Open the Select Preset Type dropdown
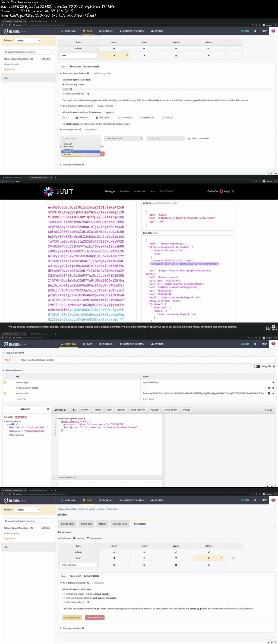Image resolution: width=278 pixels, height=644 pixels. point(124,138)
